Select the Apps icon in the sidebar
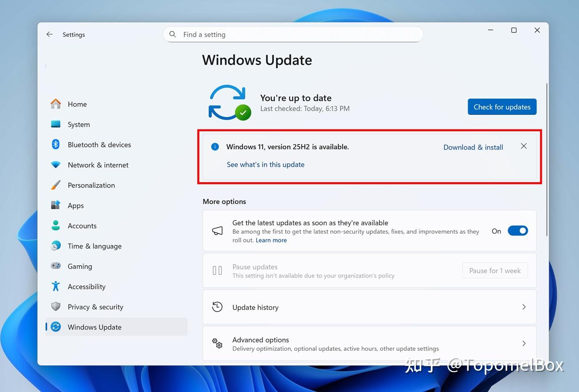 pos(55,205)
